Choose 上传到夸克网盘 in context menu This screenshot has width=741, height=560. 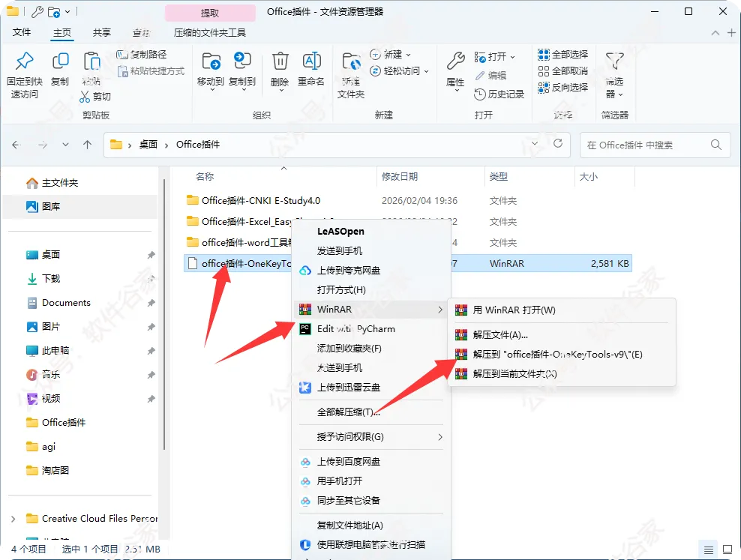(371, 271)
